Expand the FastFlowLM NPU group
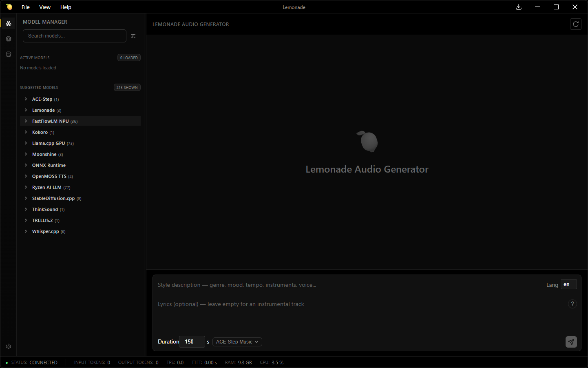Screen dimensions: 588x368 [80, 121]
